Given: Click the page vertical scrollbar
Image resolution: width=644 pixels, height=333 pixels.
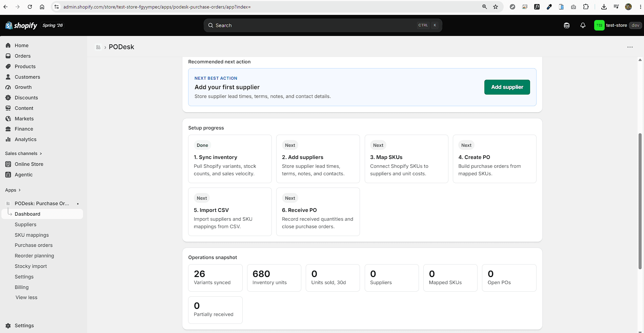Looking at the screenshot, I should click(x=640, y=201).
